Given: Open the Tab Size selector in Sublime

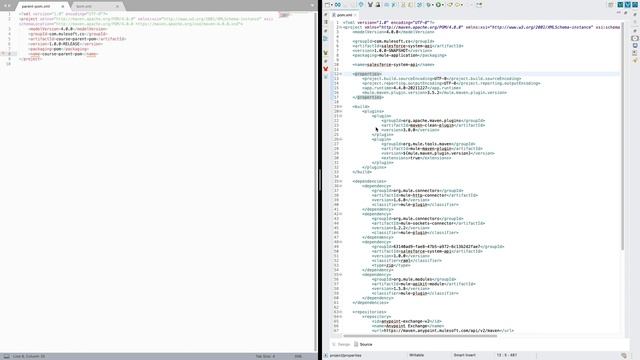Looking at the screenshot, I should (x=265, y=356).
